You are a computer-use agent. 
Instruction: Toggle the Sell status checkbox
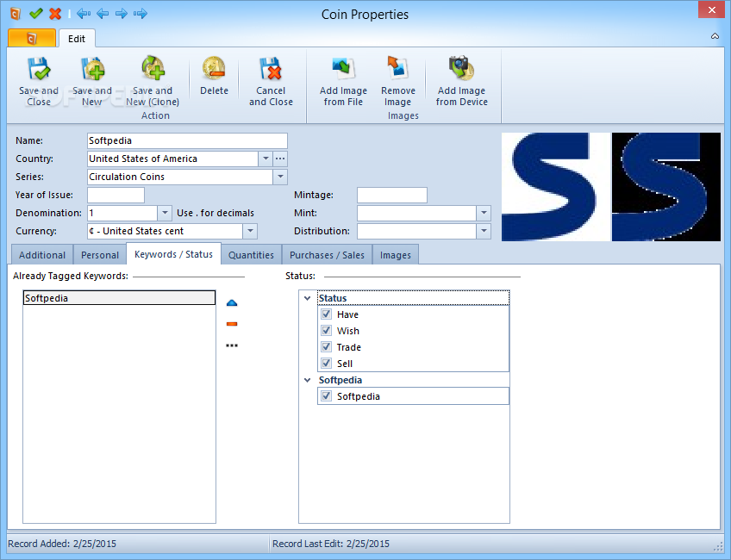point(327,364)
